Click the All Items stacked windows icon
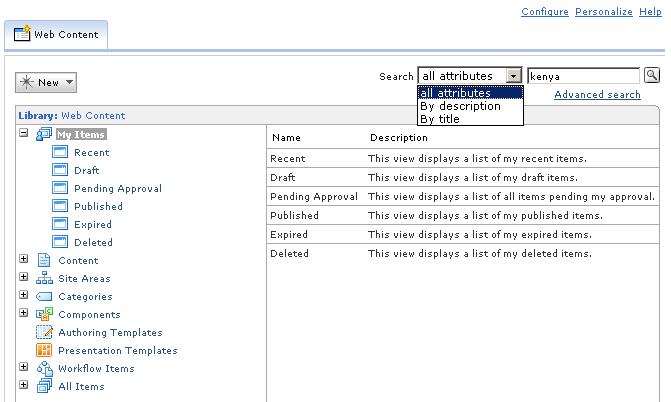 pos(44,386)
